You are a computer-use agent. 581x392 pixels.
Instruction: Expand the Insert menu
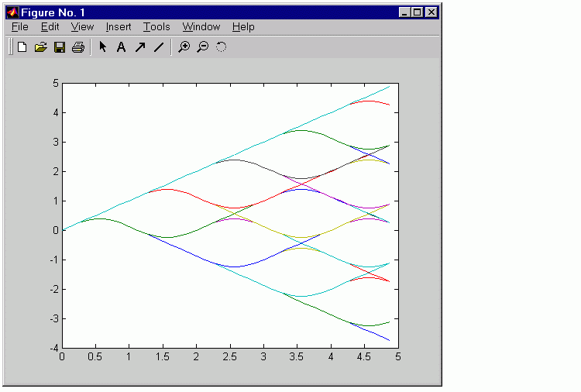(x=119, y=27)
